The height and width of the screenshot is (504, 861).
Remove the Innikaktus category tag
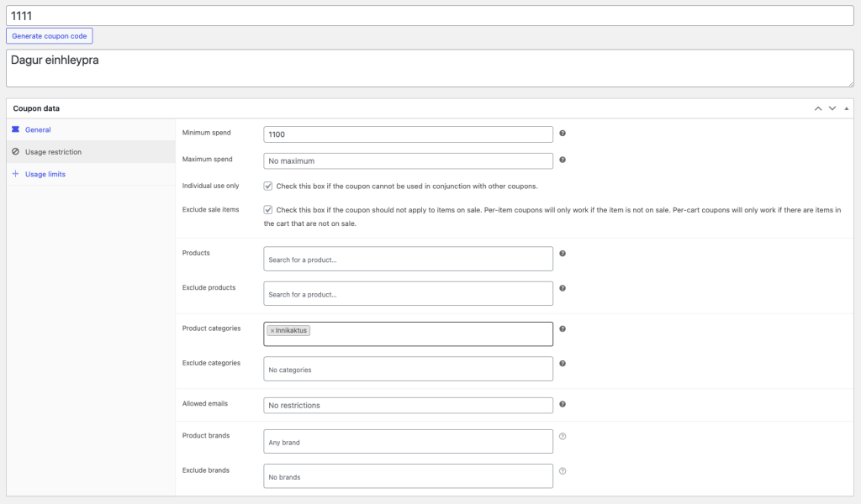coord(272,331)
